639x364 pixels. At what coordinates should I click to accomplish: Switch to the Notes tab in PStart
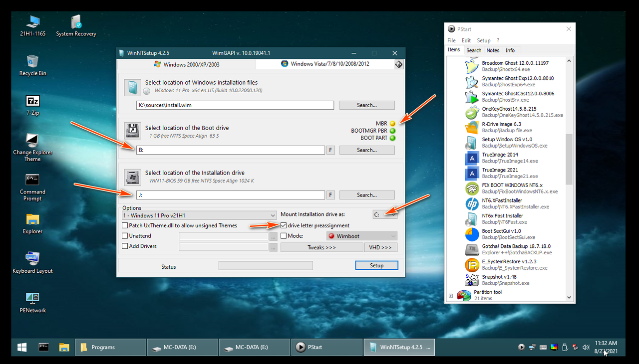(493, 50)
